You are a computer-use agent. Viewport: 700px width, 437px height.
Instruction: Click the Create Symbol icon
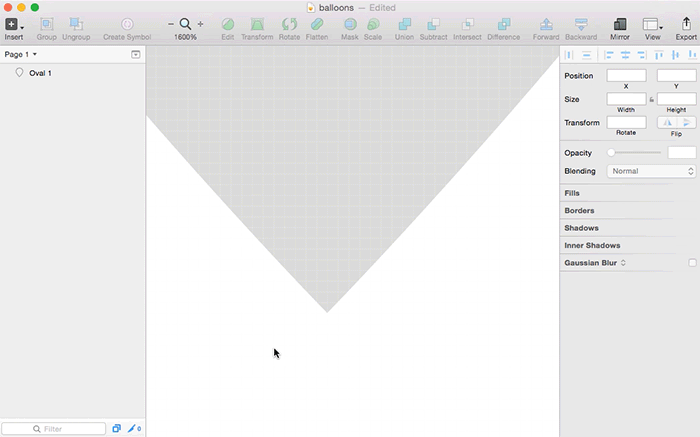click(127, 24)
